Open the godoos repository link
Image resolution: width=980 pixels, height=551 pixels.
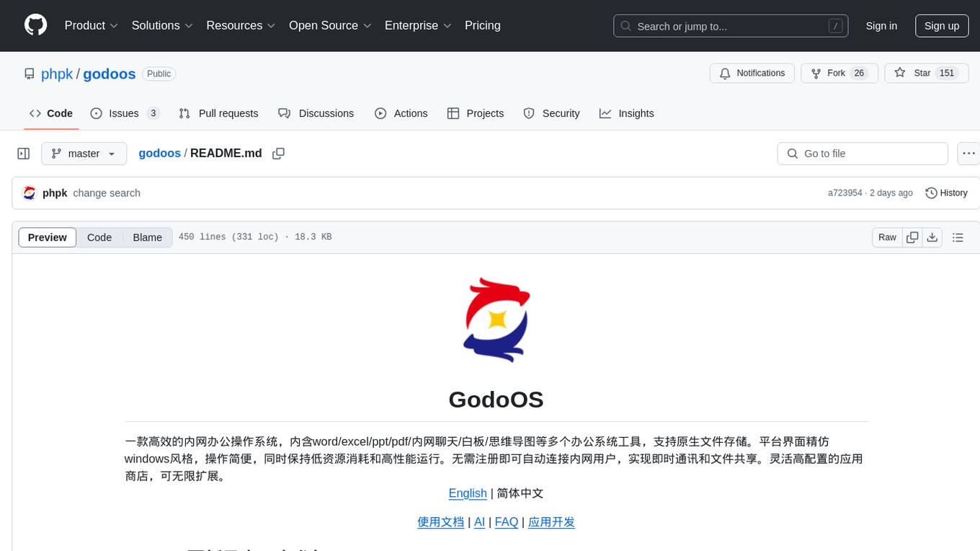[110, 74]
